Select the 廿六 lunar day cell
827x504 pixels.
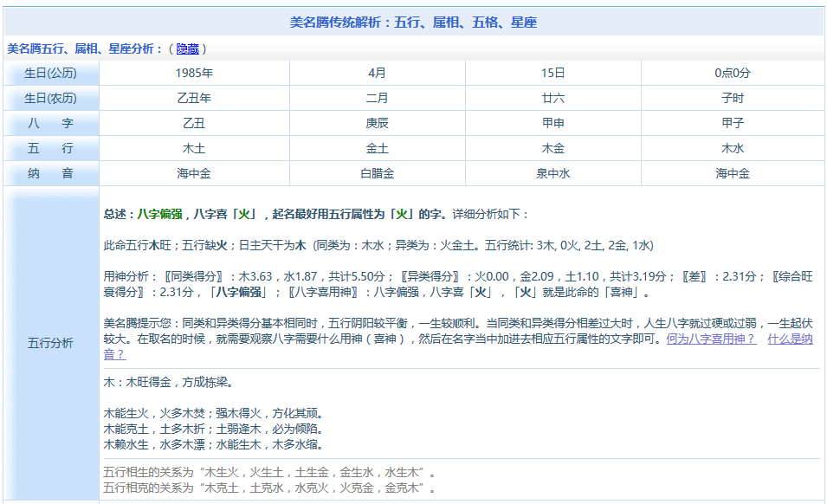[x=552, y=99]
